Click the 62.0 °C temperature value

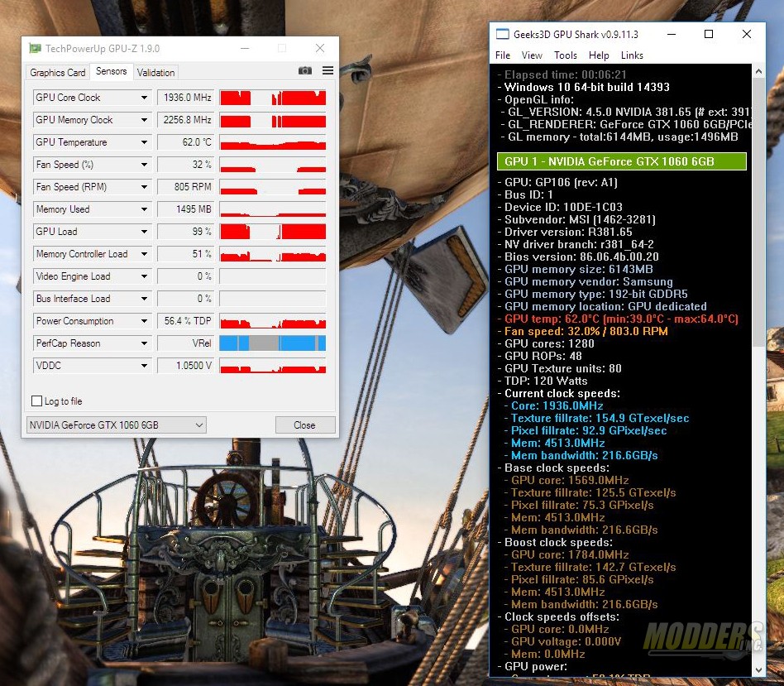[x=185, y=142]
